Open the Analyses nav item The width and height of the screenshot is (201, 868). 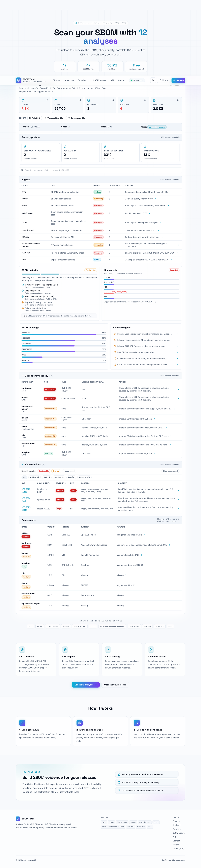click(69, 80)
